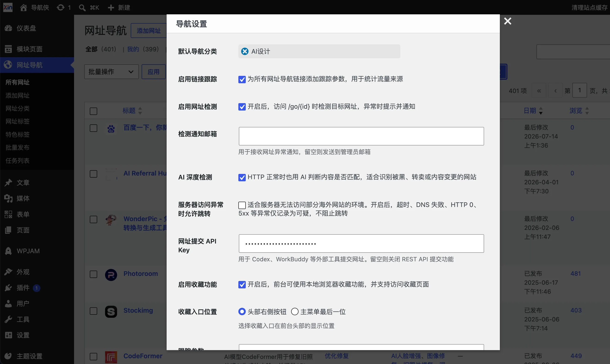Open the 表单 forms icon
This screenshot has width=610, height=364.
[8, 214]
